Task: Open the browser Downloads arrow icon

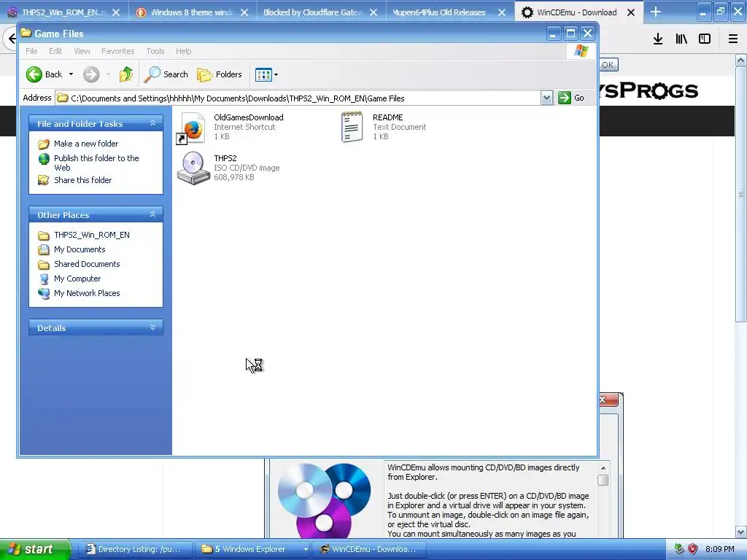Action: [x=658, y=39]
